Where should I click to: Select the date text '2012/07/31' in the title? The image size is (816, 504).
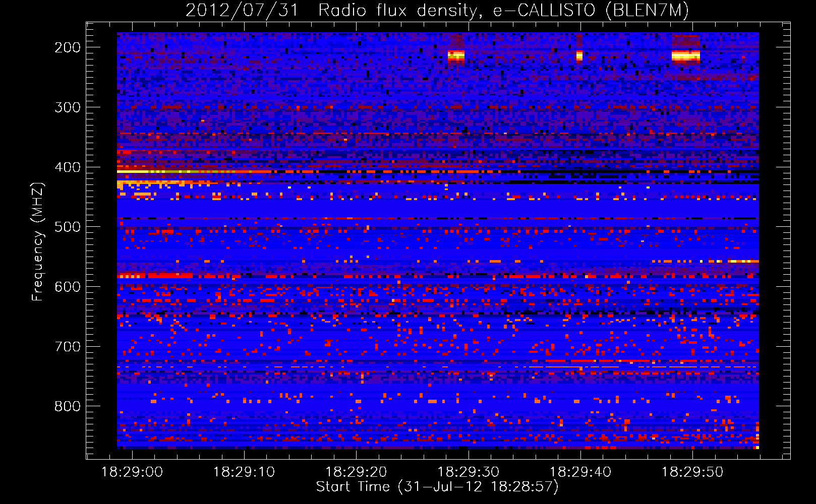coord(242,11)
